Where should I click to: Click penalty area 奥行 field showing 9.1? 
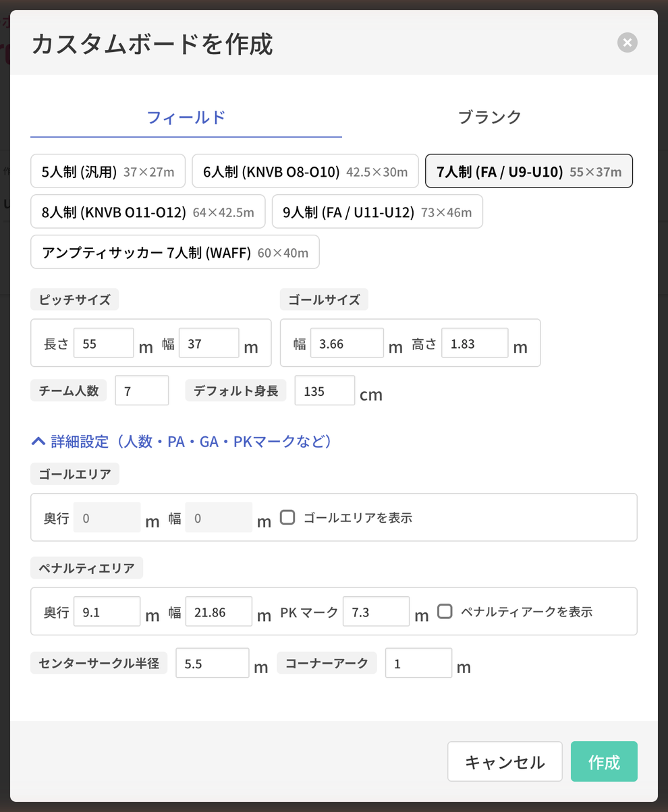click(x=107, y=612)
